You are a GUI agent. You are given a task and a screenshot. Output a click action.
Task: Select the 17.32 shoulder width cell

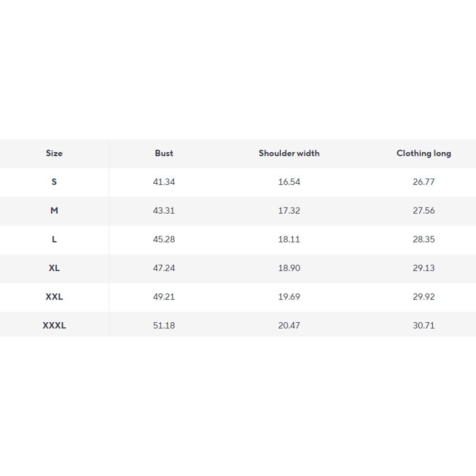pos(289,210)
